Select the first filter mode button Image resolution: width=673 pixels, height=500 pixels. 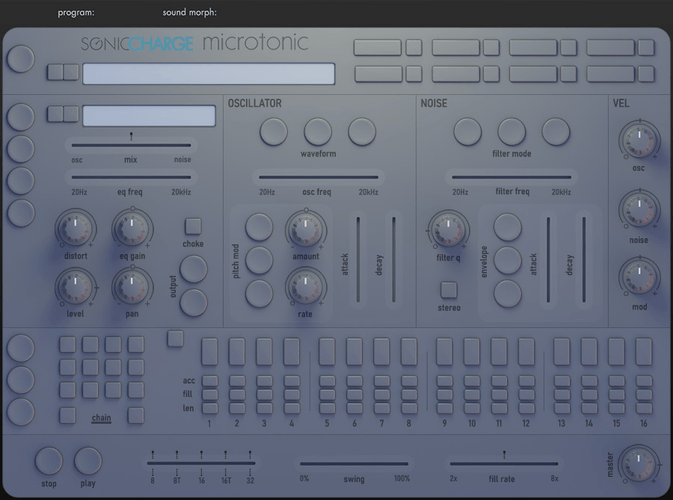467,132
